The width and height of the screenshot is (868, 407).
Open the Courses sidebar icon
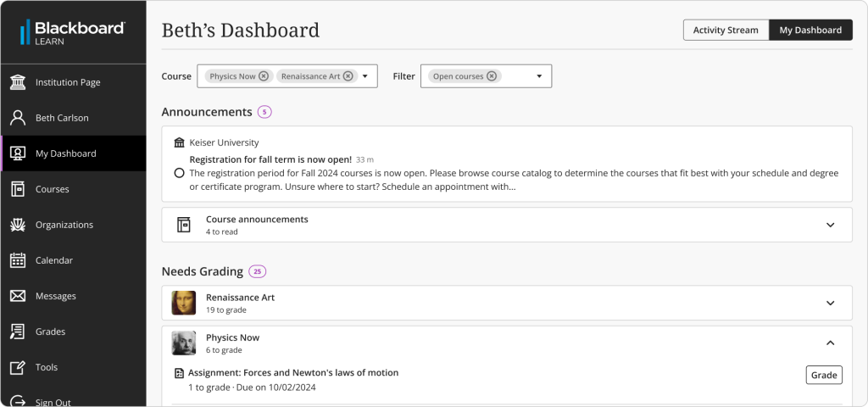18,189
